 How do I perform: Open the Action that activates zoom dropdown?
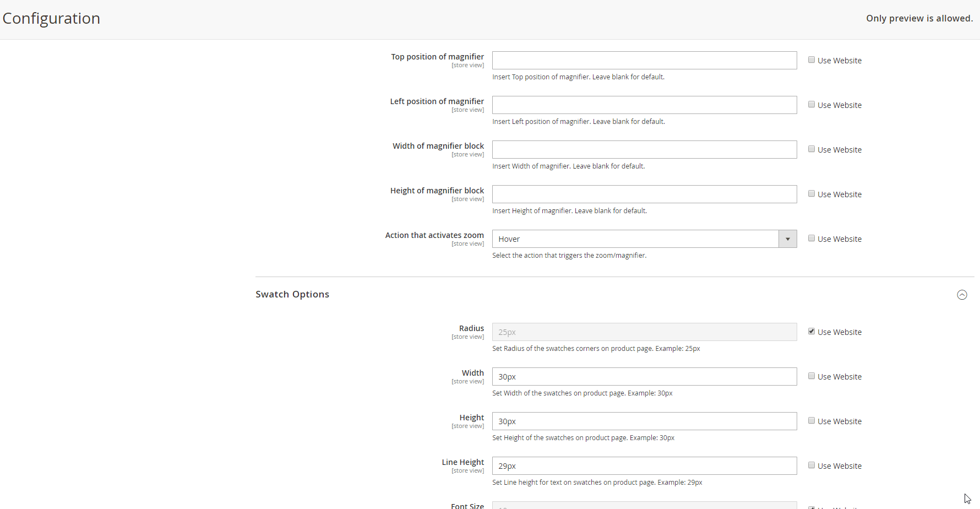[x=635, y=239]
